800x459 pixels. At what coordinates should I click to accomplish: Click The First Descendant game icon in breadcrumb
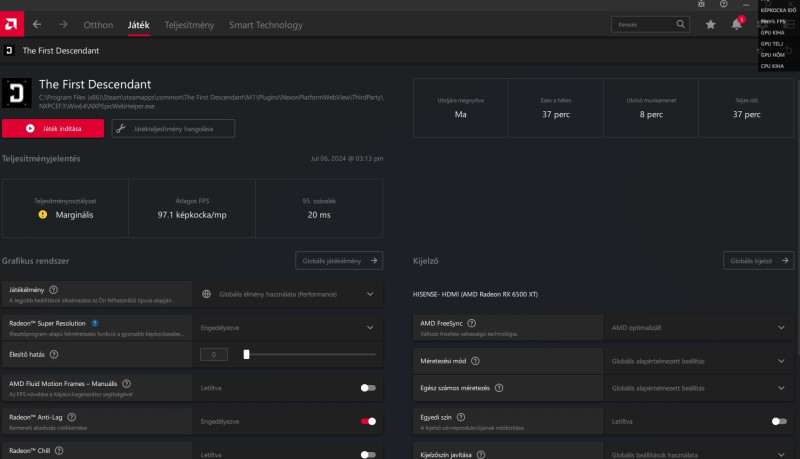tap(9, 50)
